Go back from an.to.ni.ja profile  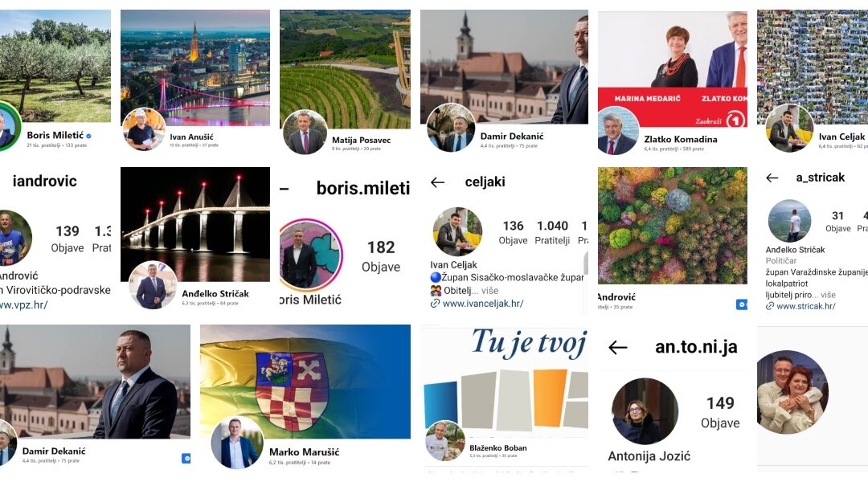point(618,348)
